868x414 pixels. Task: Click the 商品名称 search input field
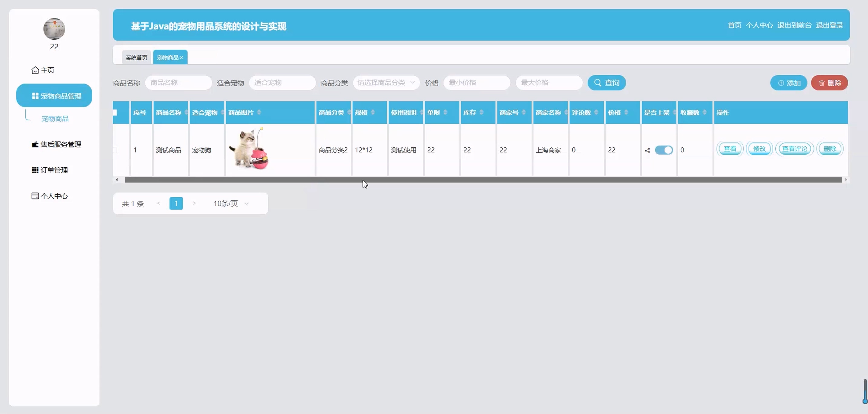coord(178,83)
